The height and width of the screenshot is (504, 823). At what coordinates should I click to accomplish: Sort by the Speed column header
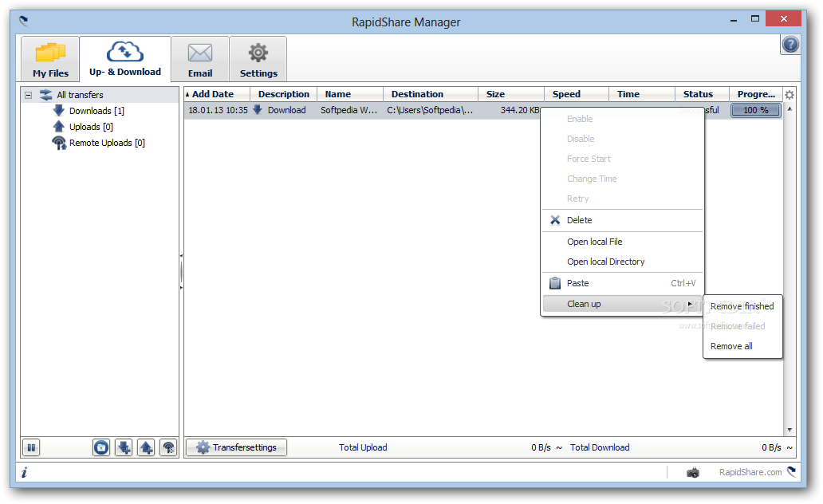coord(577,94)
